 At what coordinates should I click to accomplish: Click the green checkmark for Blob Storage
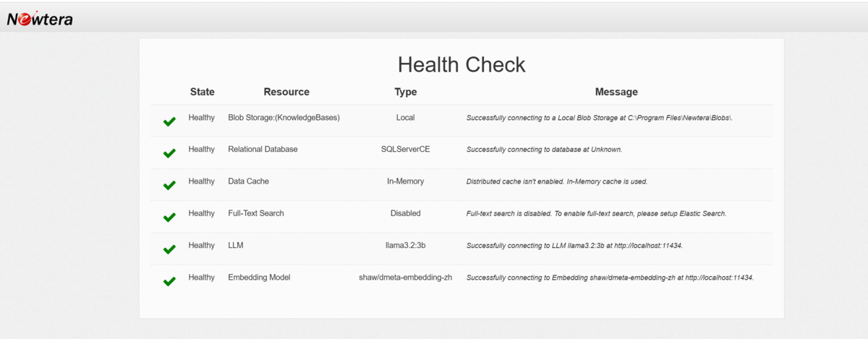tap(169, 121)
